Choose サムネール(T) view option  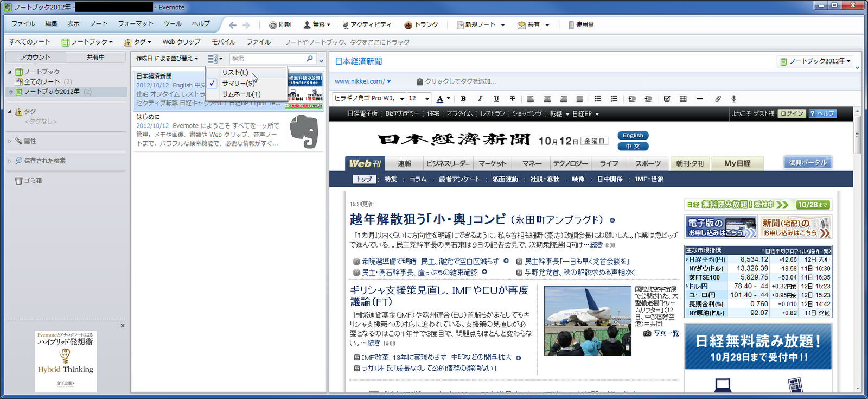tap(246, 94)
